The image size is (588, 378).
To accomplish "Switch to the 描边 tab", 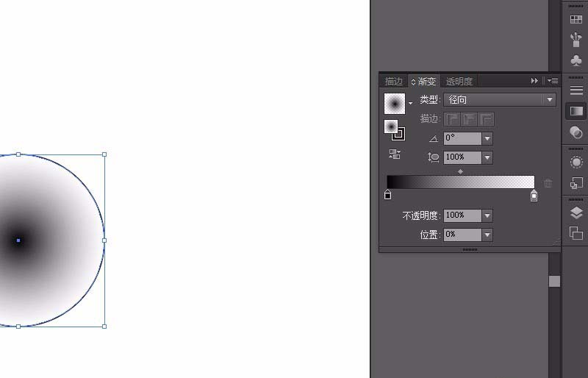I will click(x=393, y=81).
